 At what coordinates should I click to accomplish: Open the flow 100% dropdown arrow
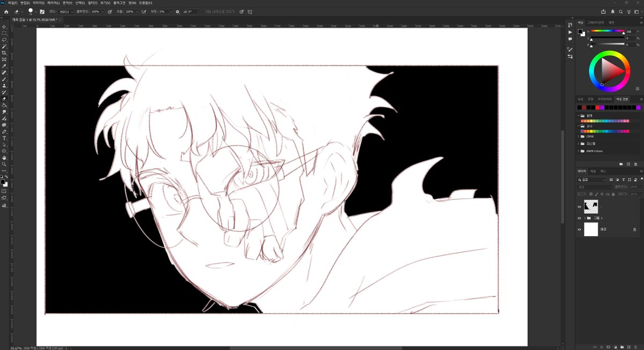coord(137,11)
